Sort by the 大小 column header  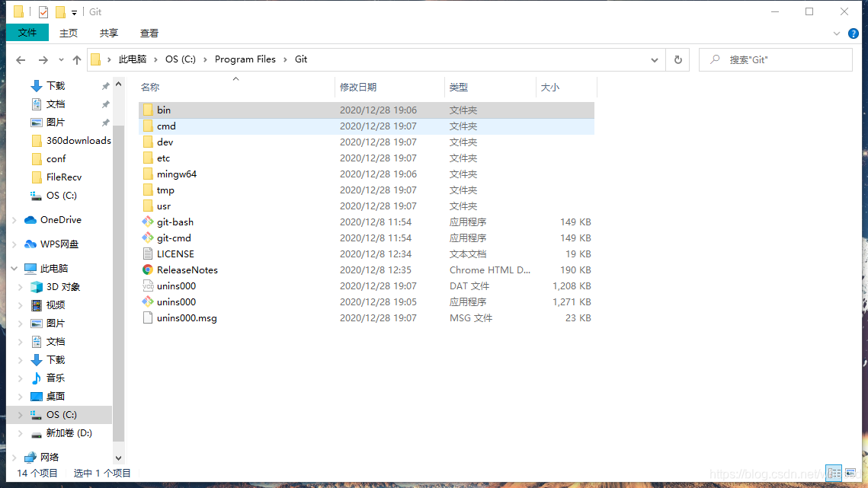pyautogui.click(x=567, y=88)
